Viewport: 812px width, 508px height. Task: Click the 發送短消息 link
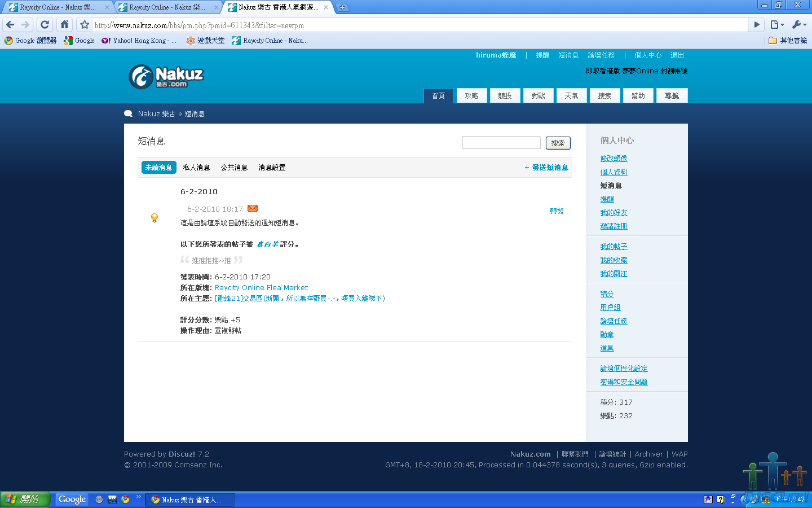[x=549, y=168]
